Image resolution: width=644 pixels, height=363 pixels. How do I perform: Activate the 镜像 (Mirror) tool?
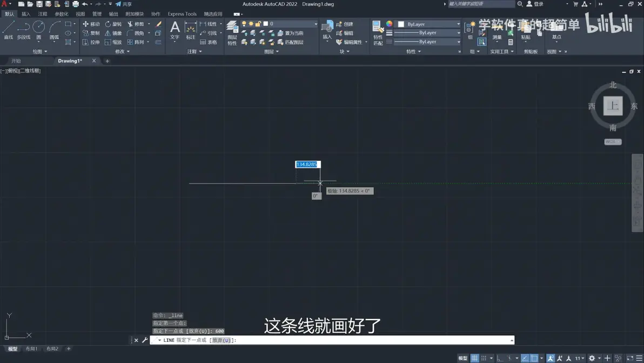(113, 33)
